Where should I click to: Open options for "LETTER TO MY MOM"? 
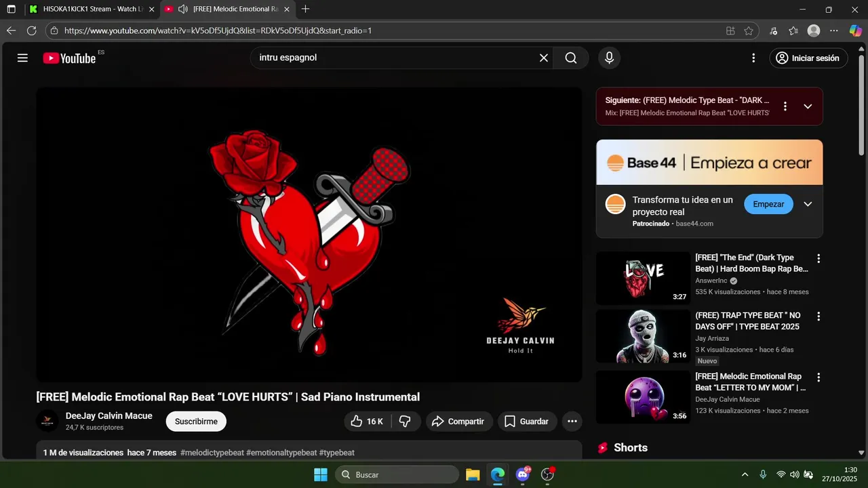(818, 378)
